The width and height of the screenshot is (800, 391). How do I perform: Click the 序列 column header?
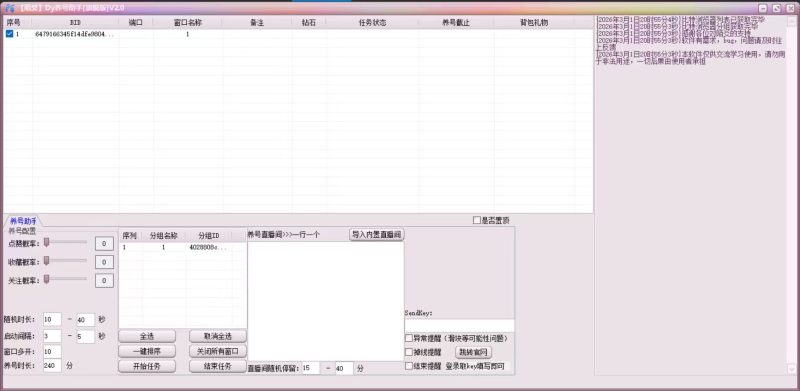coord(130,236)
